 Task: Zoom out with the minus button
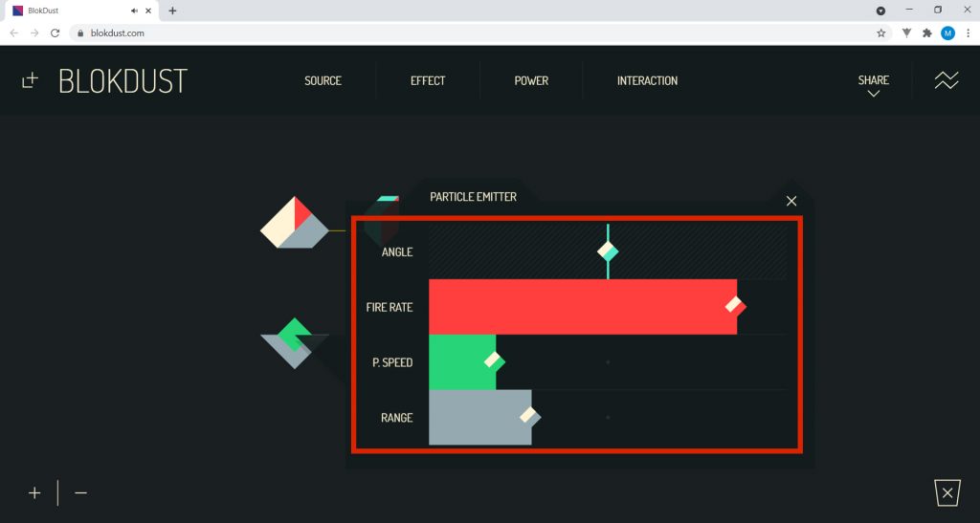(x=80, y=493)
